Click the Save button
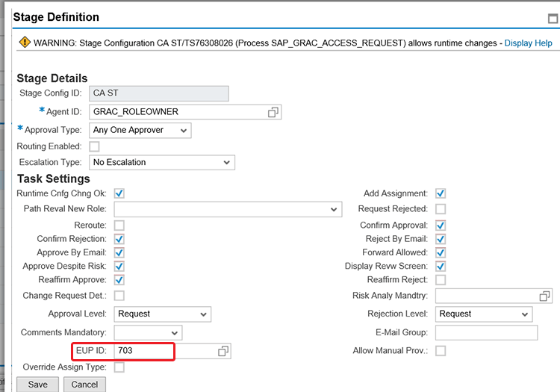Screen dimensions: 560x392 click(37, 385)
